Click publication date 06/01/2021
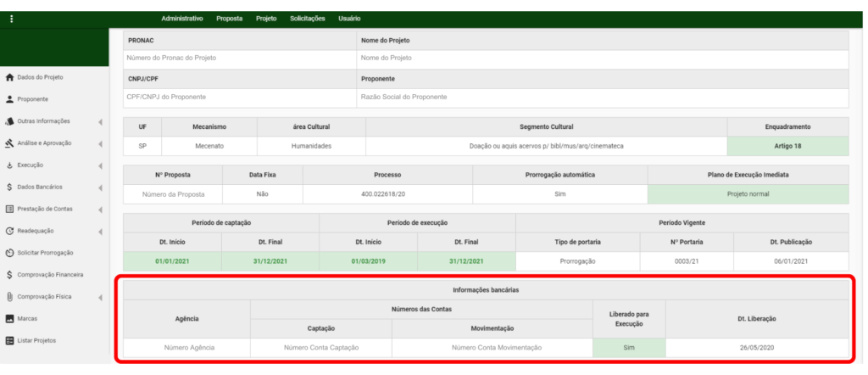Viewport: 868px width, 375px height. click(x=791, y=261)
